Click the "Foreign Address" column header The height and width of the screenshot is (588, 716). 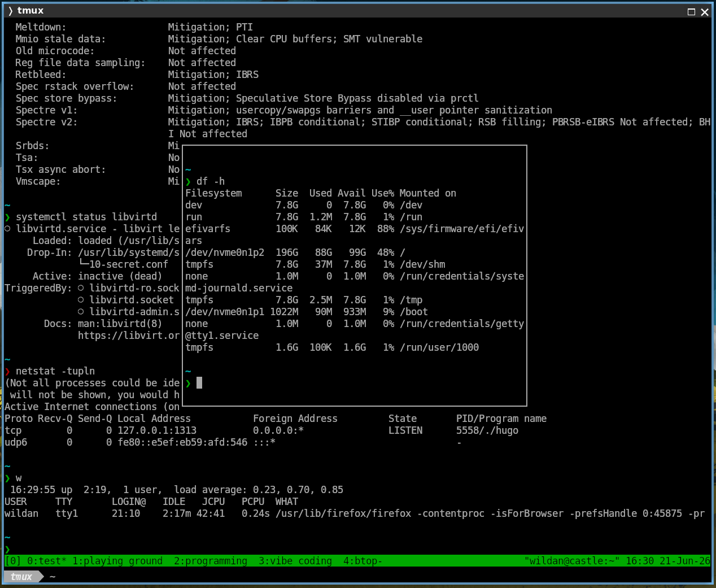(295, 419)
